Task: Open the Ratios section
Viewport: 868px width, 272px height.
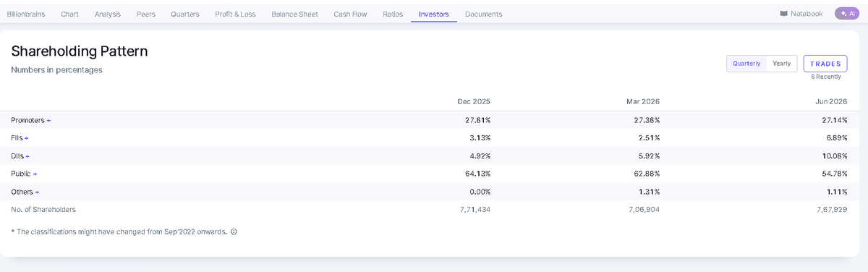Action: click(x=393, y=14)
